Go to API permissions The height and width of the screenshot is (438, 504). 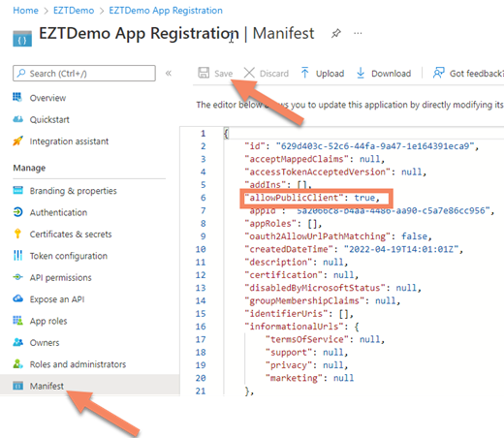pos(61,277)
